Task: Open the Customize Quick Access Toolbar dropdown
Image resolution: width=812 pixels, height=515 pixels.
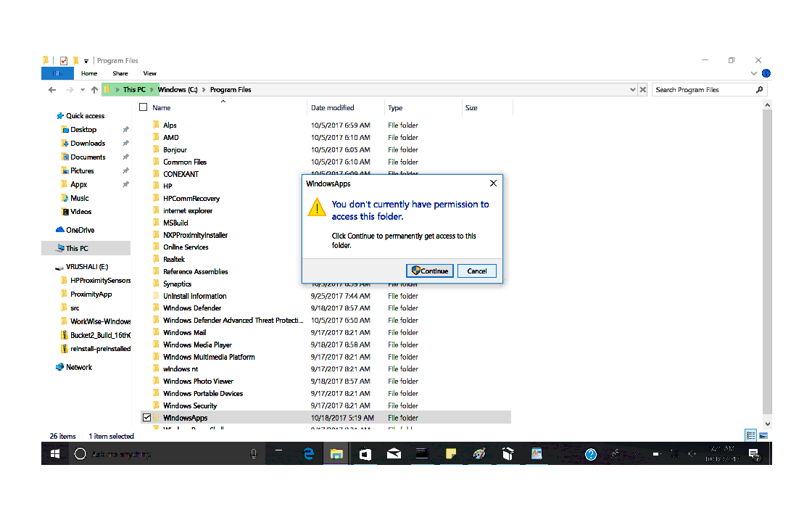Action: coord(86,61)
